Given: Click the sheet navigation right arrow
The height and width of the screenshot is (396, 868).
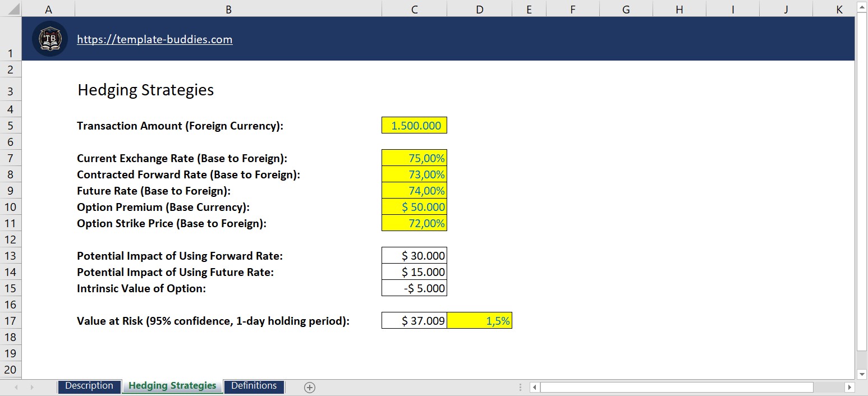Looking at the screenshot, I should click(32, 387).
